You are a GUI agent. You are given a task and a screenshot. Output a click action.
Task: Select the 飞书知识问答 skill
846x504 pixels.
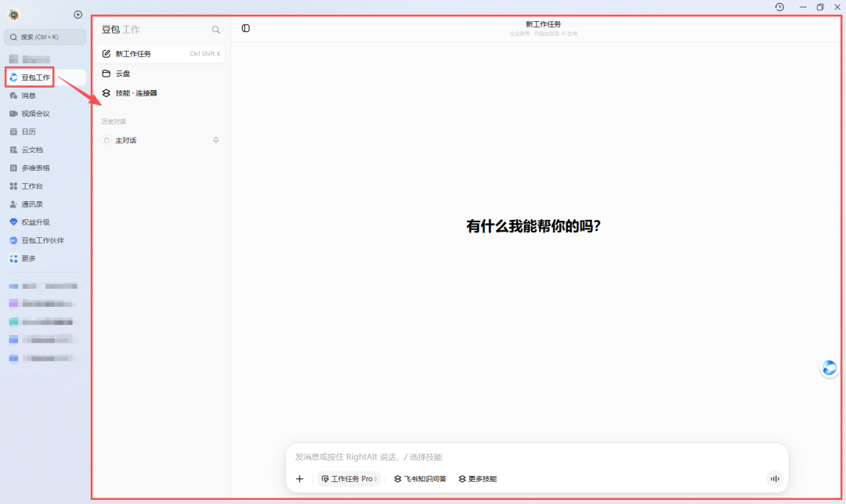[x=420, y=479]
